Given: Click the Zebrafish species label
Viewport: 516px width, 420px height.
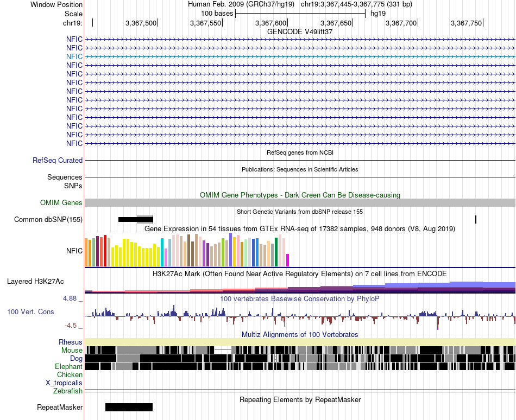Looking at the screenshot, I should click(x=68, y=391).
